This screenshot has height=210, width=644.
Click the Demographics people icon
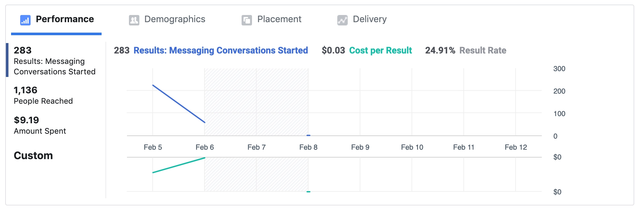click(x=134, y=20)
